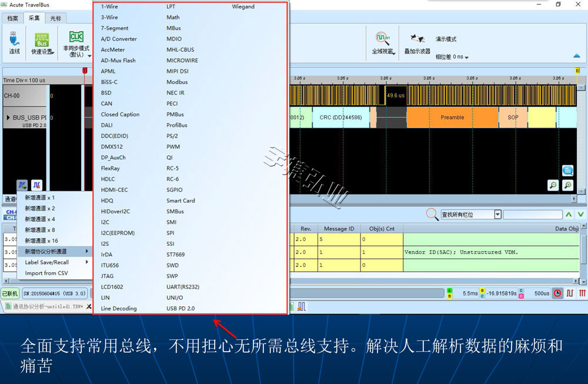Click the blue comment bubble icon
Screen dimensions: 588x384
(x=568, y=171)
